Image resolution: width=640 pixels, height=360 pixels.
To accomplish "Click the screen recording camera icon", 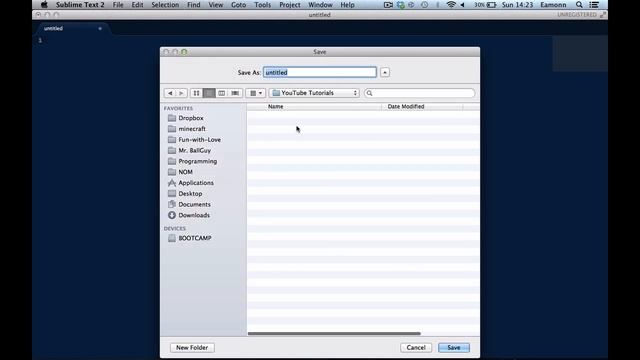I will coord(388,5).
